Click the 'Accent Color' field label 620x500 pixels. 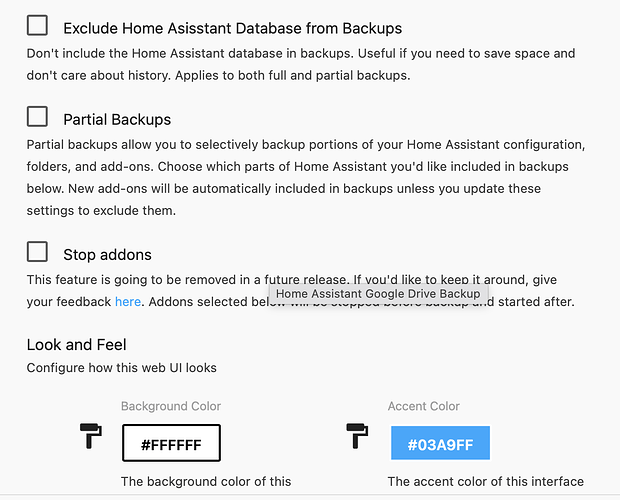[424, 406]
